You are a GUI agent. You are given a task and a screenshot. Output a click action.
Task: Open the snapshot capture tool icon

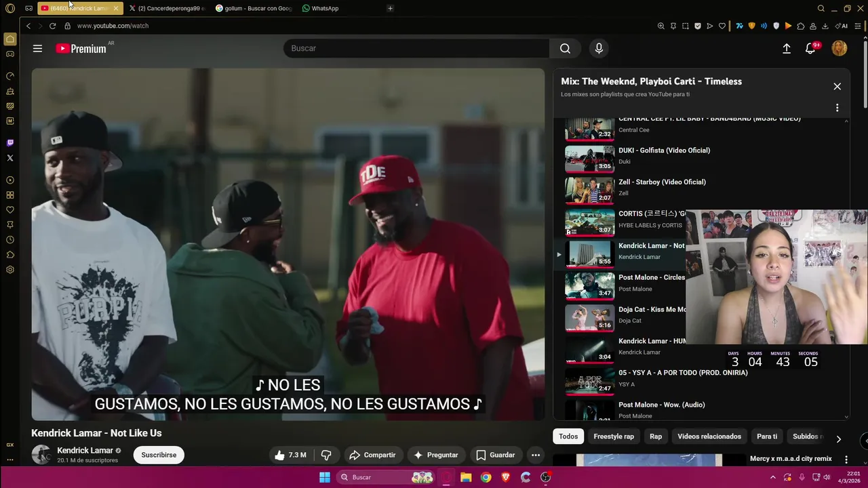tap(686, 26)
